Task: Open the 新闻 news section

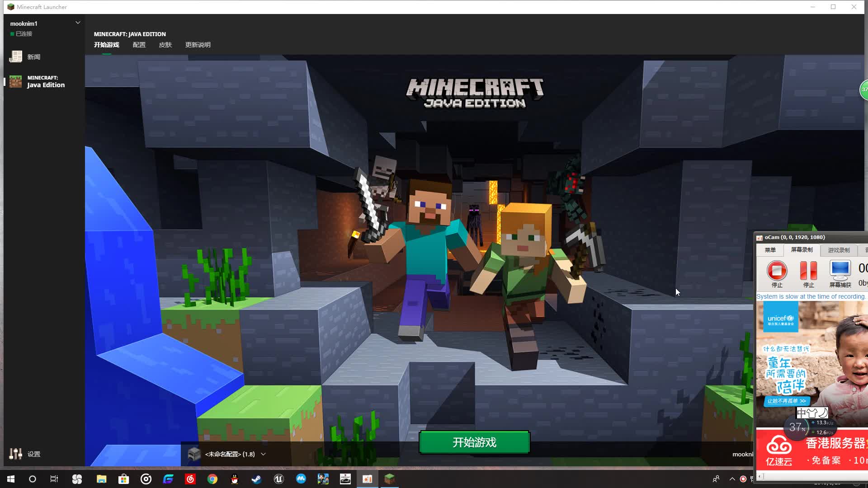Action: point(33,57)
